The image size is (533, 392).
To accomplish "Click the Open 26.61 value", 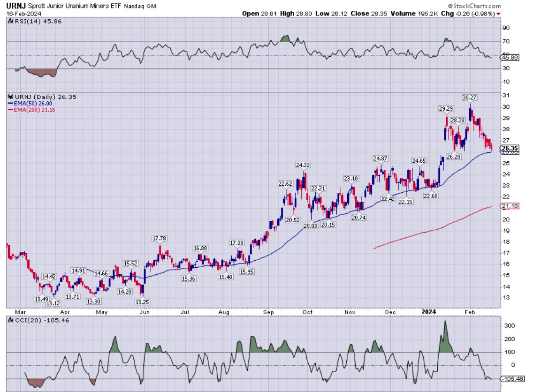I will coord(260,14).
